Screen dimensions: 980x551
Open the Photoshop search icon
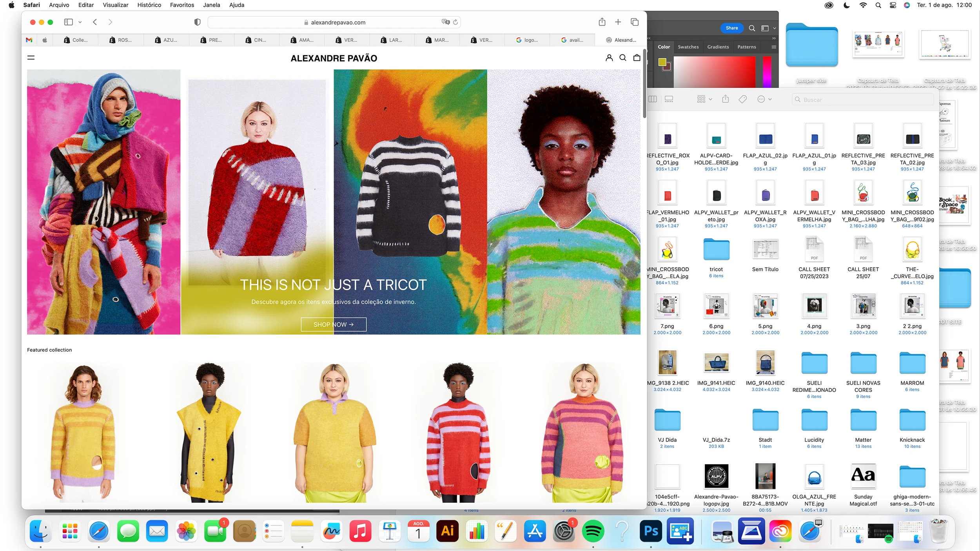752,28
